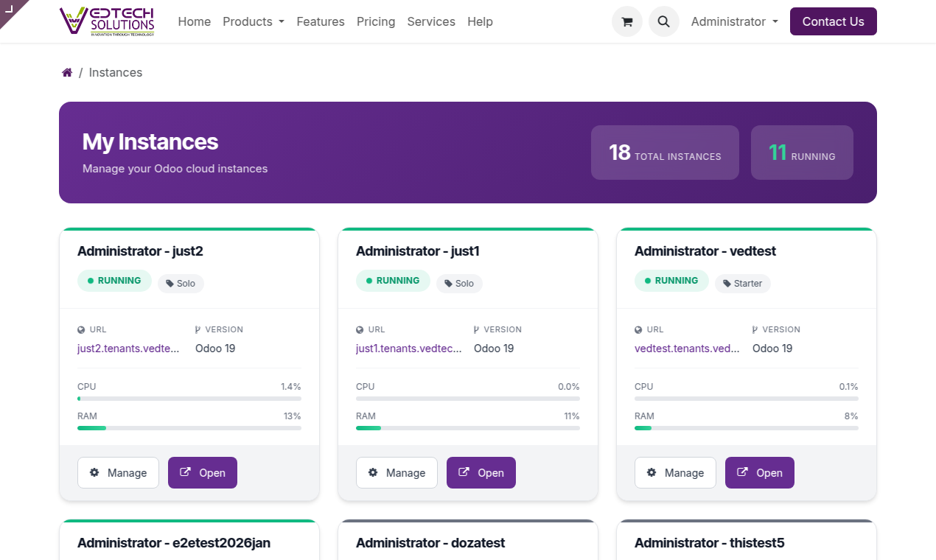Click the globe URL icon on just2 card
Image resolution: width=936 pixels, height=560 pixels.
click(x=81, y=330)
